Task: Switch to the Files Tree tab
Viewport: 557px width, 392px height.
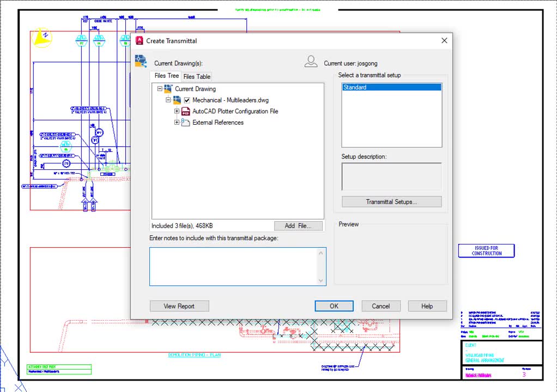Action: 166,76
